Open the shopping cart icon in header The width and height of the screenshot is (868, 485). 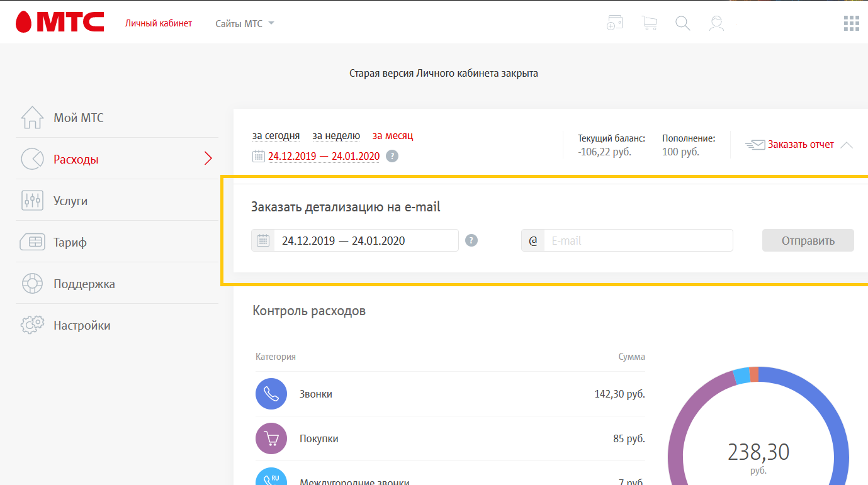tap(649, 23)
